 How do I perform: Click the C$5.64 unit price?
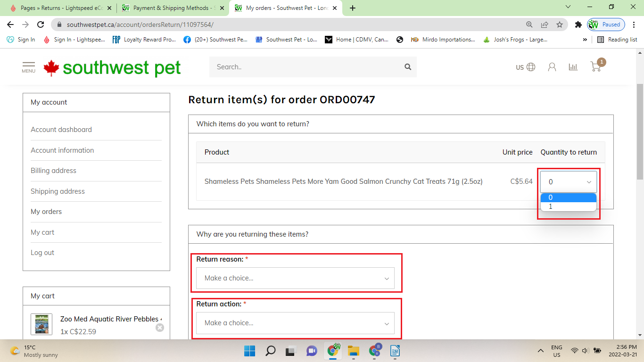point(521,181)
